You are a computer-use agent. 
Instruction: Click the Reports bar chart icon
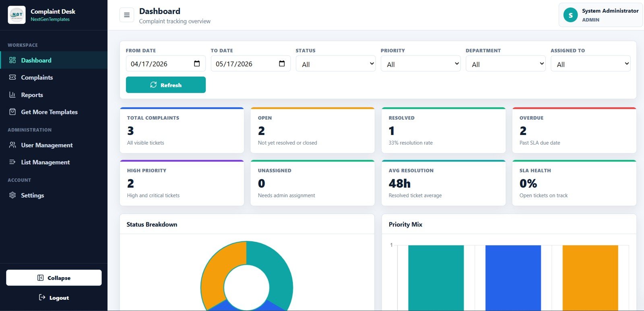(x=12, y=95)
